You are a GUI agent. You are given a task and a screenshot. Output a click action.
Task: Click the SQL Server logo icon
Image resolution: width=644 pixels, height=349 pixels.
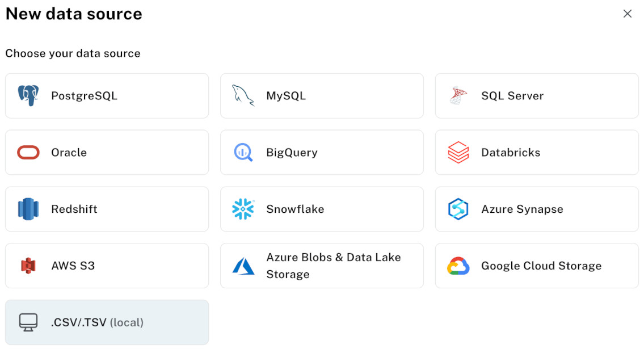(457, 95)
